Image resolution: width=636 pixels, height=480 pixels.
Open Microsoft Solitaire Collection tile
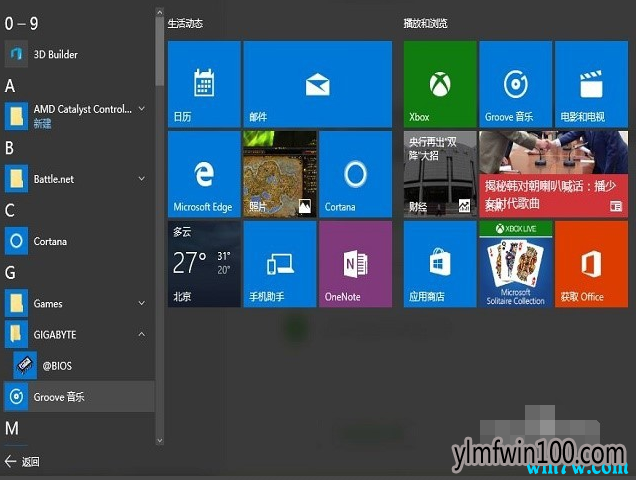point(516,264)
